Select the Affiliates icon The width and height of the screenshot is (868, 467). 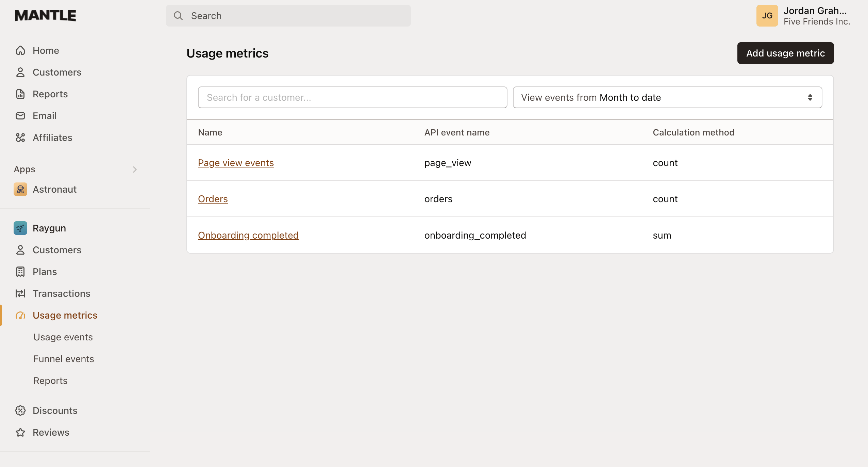click(20, 138)
